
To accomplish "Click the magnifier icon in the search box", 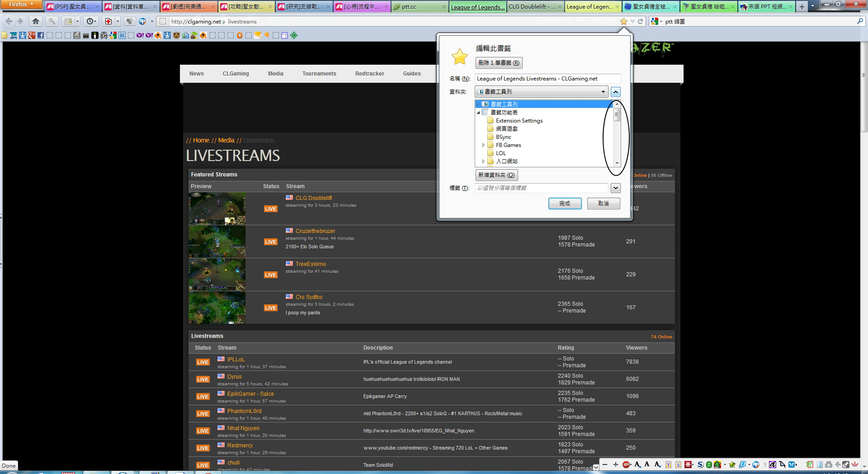I will [x=859, y=21].
